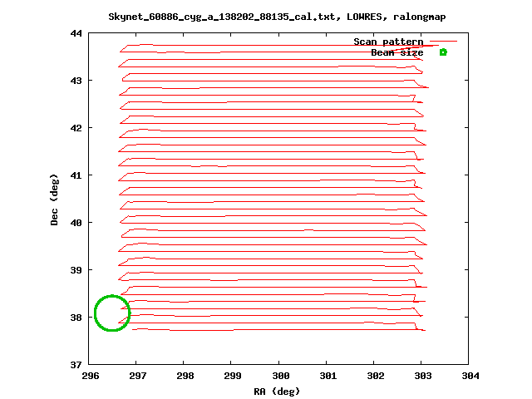
Task: Click the x-axis tick label 298
Action: pyautogui.click(x=185, y=376)
